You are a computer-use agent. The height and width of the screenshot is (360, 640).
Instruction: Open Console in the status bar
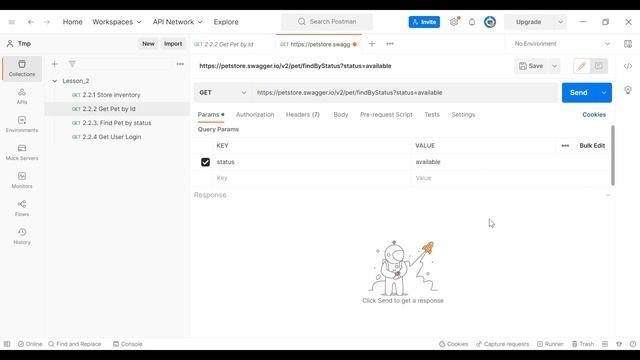coord(128,344)
